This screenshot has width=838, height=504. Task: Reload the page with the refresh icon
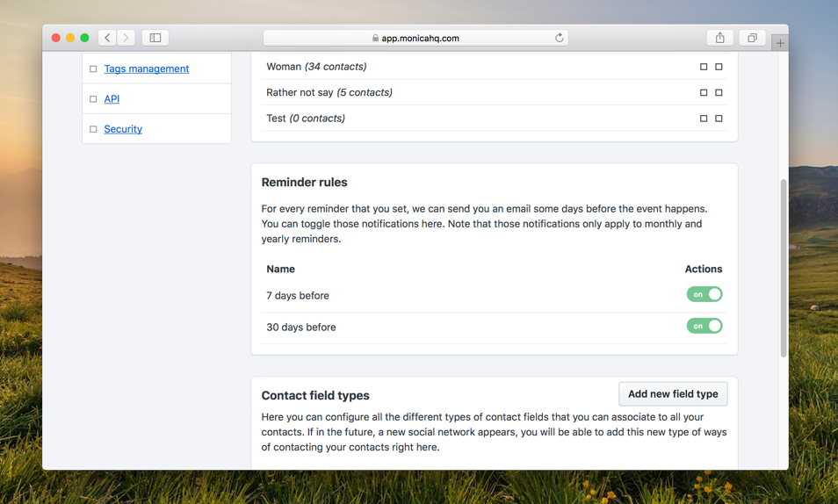559,38
